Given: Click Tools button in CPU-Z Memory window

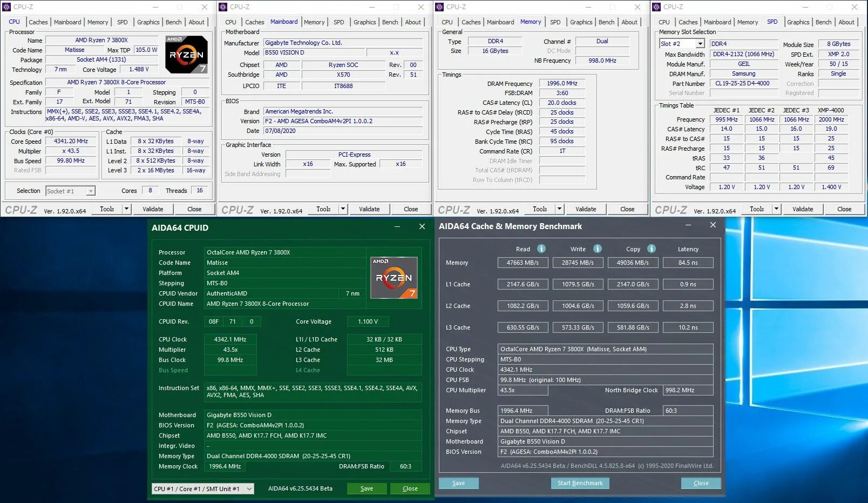Looking at the screenshot, I should click(540, 209).
